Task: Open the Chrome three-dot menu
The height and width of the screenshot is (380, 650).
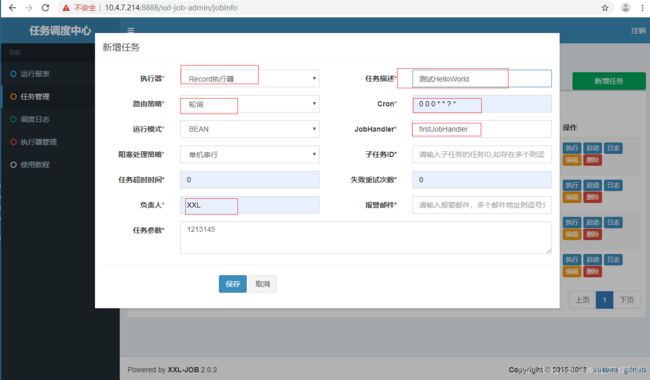Action: (643, 7)
